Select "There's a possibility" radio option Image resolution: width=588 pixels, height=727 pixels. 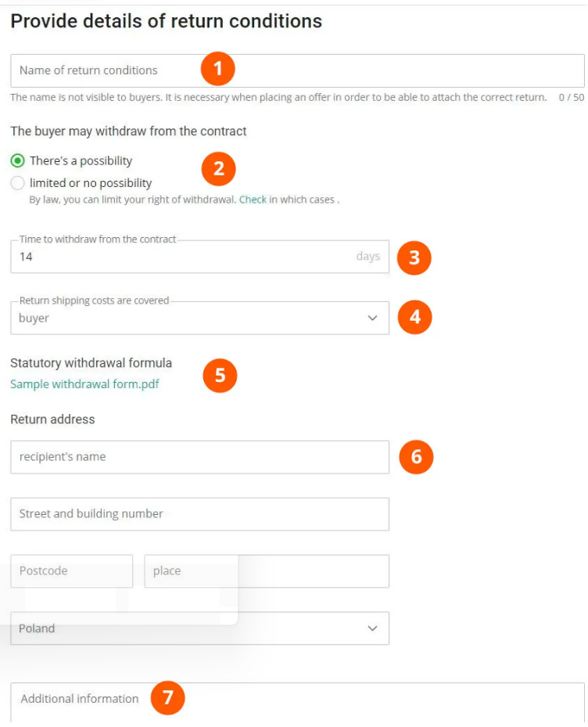pos(18,161)
